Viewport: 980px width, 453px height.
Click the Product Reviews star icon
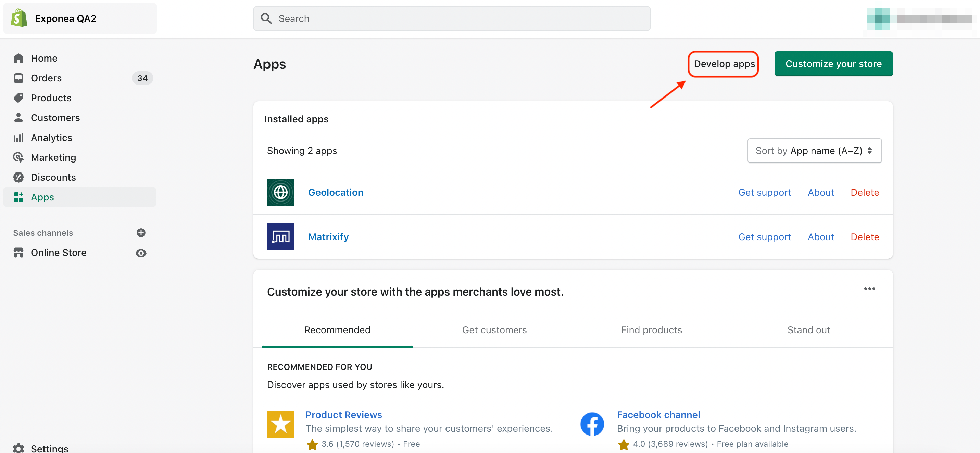tap(280, 424)
